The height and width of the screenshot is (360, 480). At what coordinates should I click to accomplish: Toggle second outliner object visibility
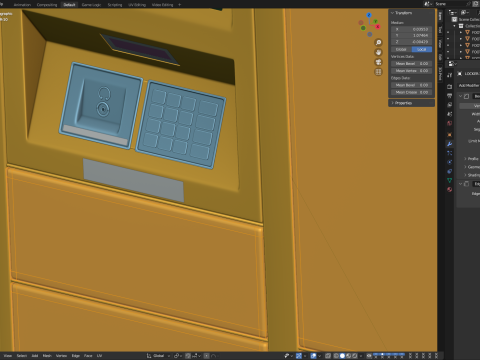click(x=448, y=39)
